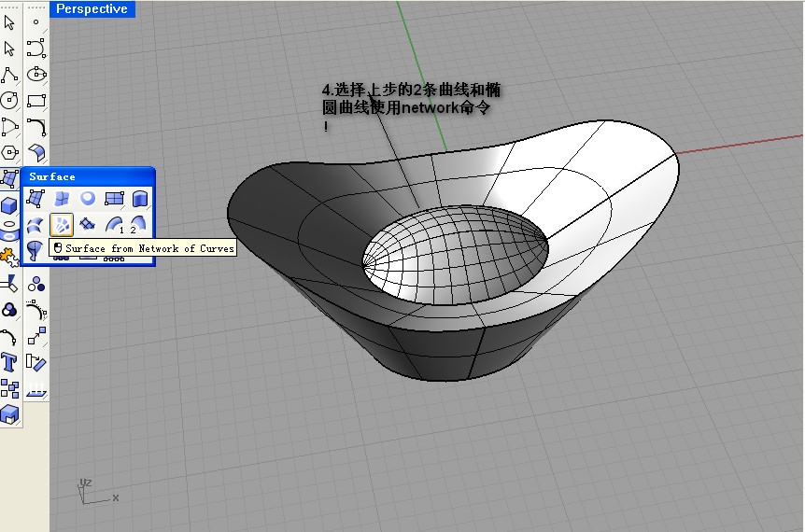Select the second arrow pointer tool
This screenshot has width=805, height=532.
click(9, 49)
